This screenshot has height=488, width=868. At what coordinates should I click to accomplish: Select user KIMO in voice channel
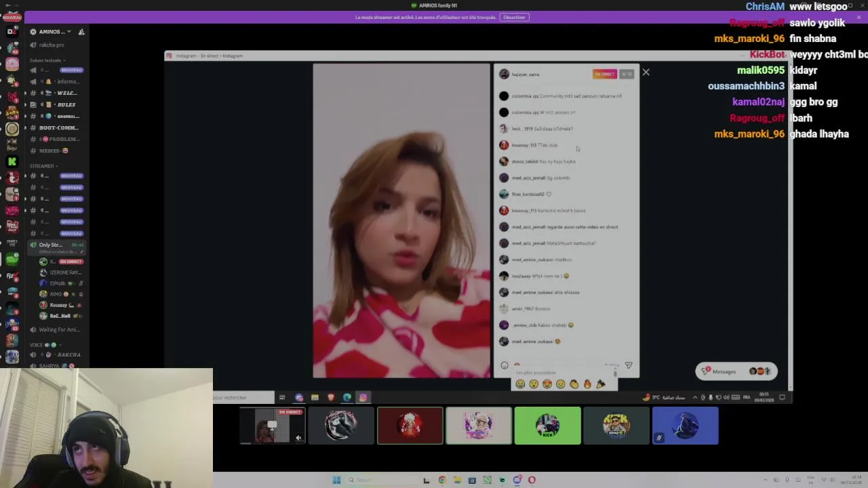pyautogui.click(x=60, y=294)
